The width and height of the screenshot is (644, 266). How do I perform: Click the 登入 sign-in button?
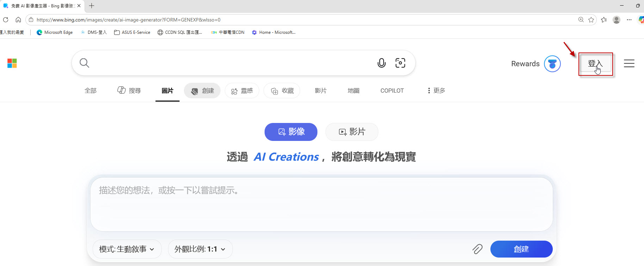[x=595, y=63]
